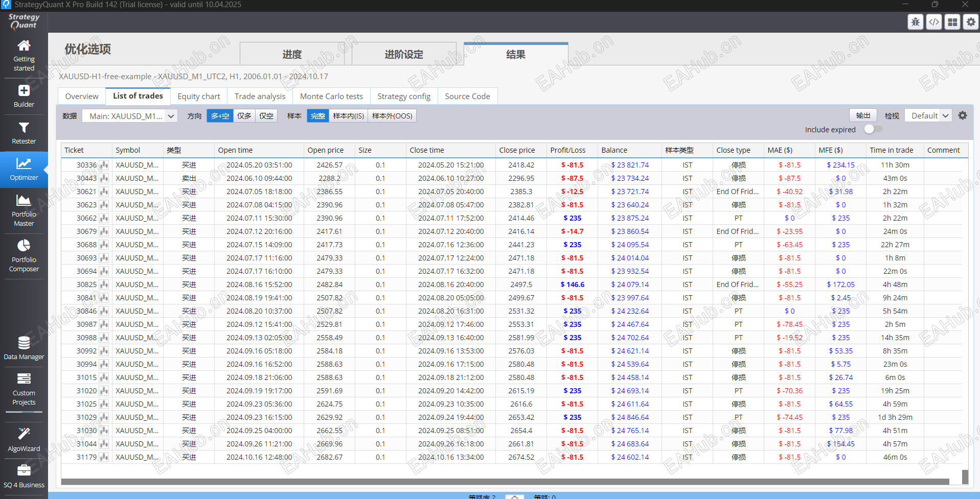Screen dimensions: 980x499
Task: Click the grid layout icon
Action: pos(952,22)
